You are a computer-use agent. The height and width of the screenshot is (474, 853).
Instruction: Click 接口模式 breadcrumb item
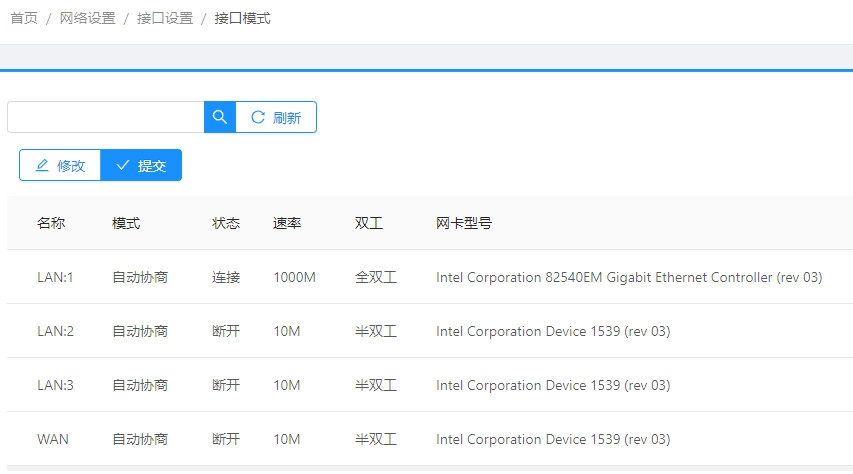242,19
